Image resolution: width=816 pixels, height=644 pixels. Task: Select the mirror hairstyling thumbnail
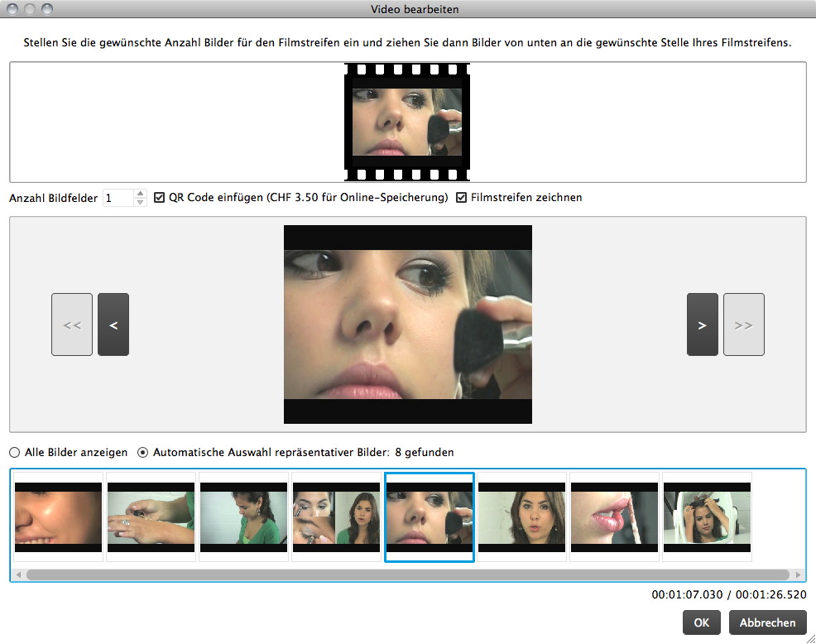[707, 517]
